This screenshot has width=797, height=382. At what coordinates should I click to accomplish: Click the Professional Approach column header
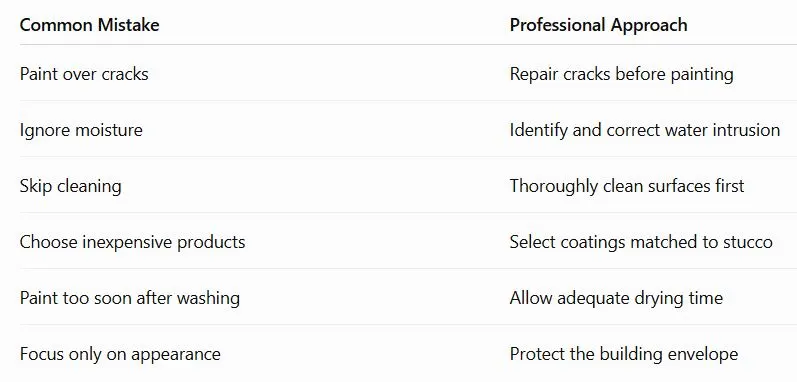click(598, 25)
